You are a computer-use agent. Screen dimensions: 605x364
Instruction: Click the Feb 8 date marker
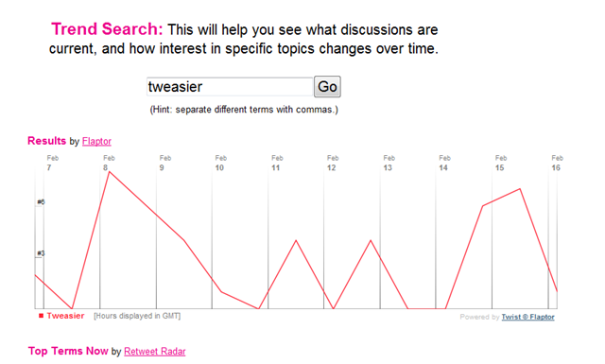point(109,163)
